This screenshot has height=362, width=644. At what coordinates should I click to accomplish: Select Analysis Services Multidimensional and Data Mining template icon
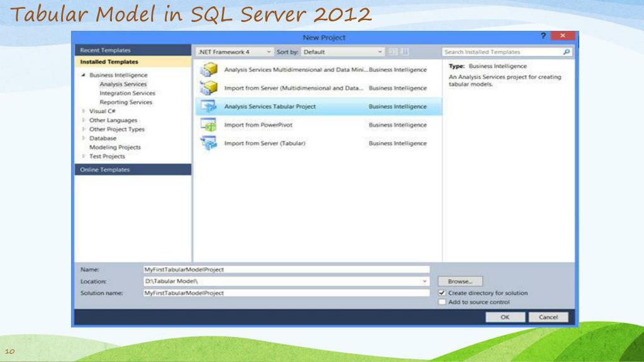tap(209, 69)
